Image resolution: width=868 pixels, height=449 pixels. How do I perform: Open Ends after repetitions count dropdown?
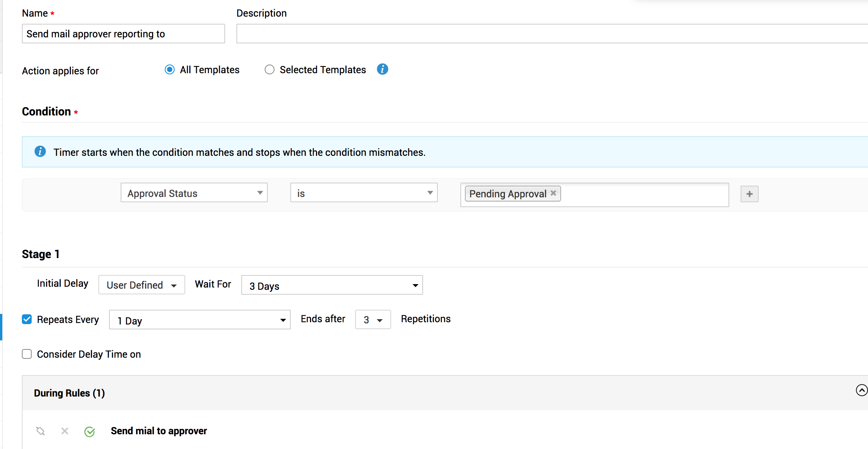click(373, 320)
